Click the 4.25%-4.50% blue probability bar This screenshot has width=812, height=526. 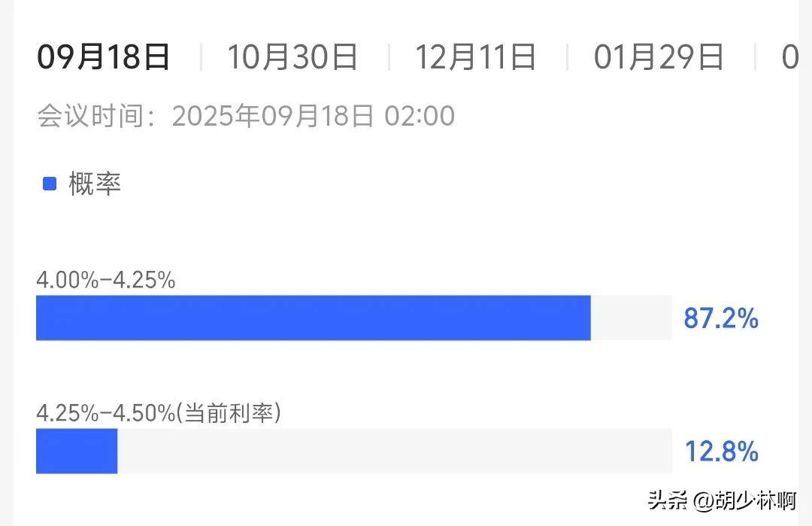click(77, 451)
